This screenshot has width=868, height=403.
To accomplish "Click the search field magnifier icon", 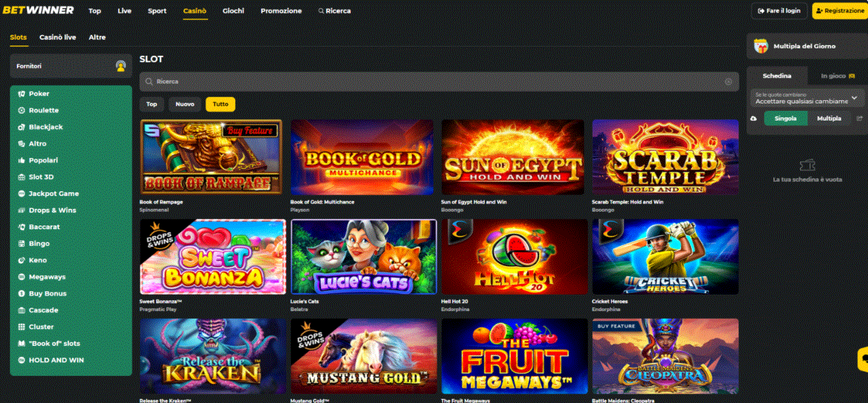I will (x=149, y=82).
